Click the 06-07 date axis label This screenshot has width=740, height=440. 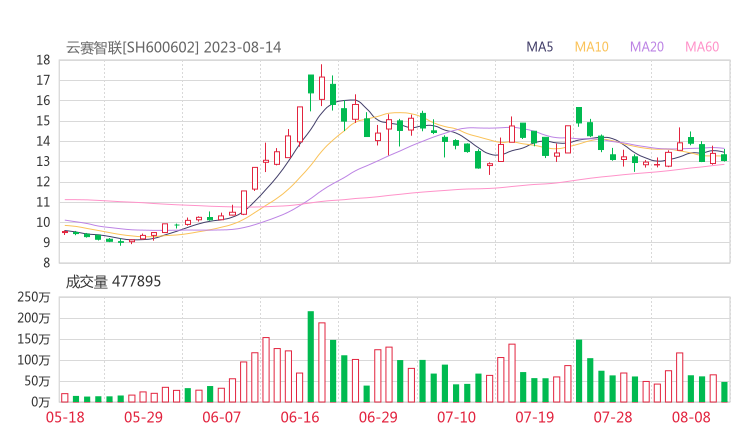tap(221, 417)
